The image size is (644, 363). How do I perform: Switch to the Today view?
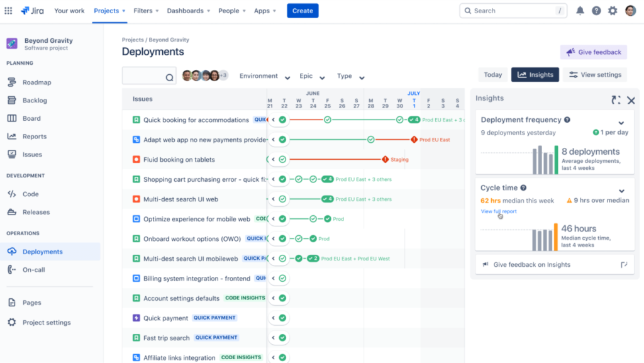coord(493,74)
